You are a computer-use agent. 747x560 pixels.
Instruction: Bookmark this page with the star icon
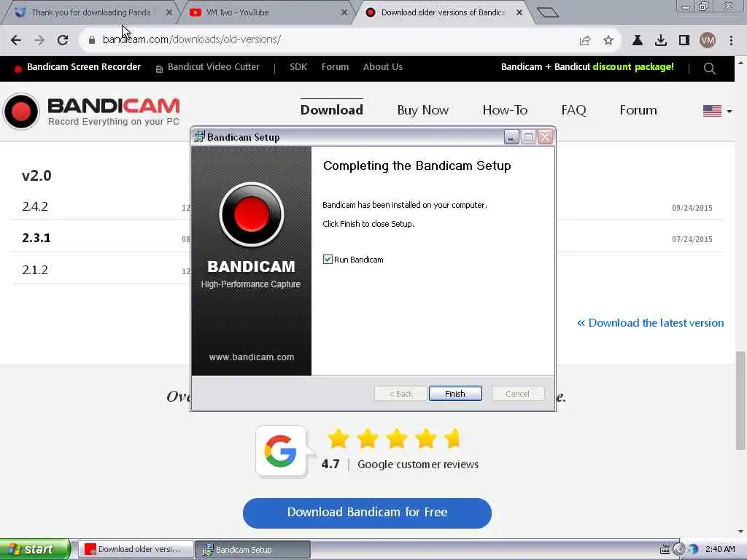[608, 40]
